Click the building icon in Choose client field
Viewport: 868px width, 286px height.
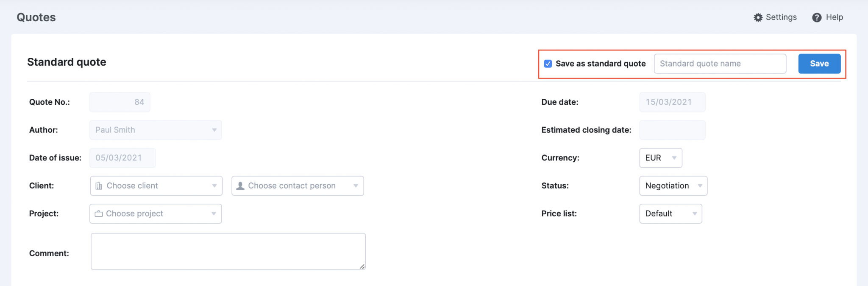pos(99,185)
